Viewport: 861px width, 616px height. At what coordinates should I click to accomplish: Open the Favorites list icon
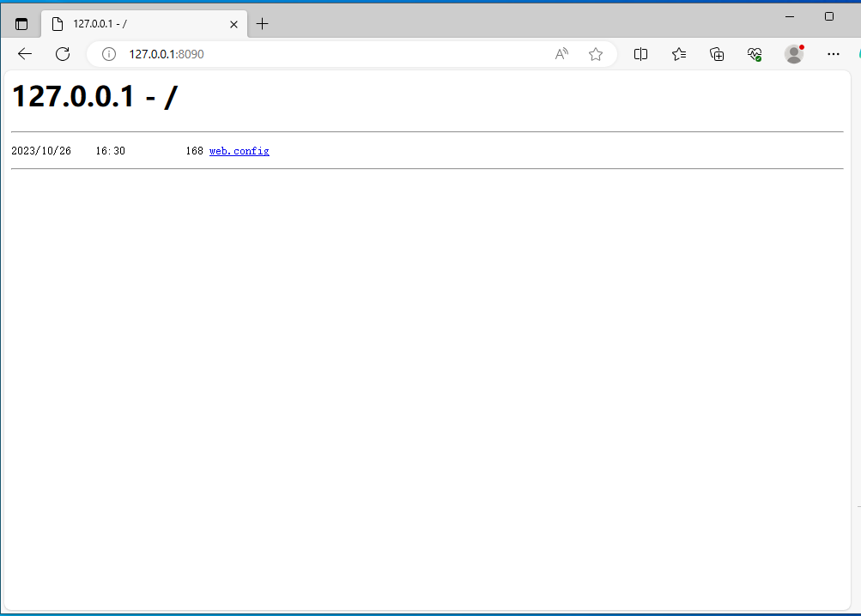(679, 53)
